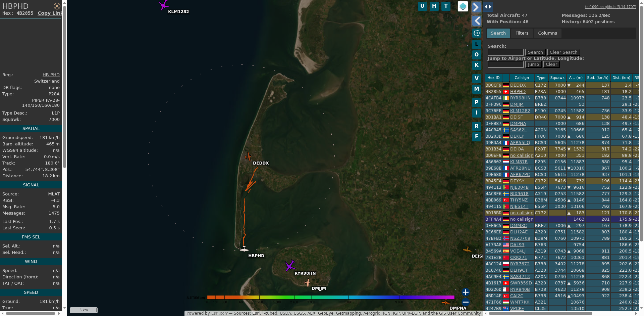644x316 pixels.
Task: Click the info panel vertical scrollbar
Action: 64,87
